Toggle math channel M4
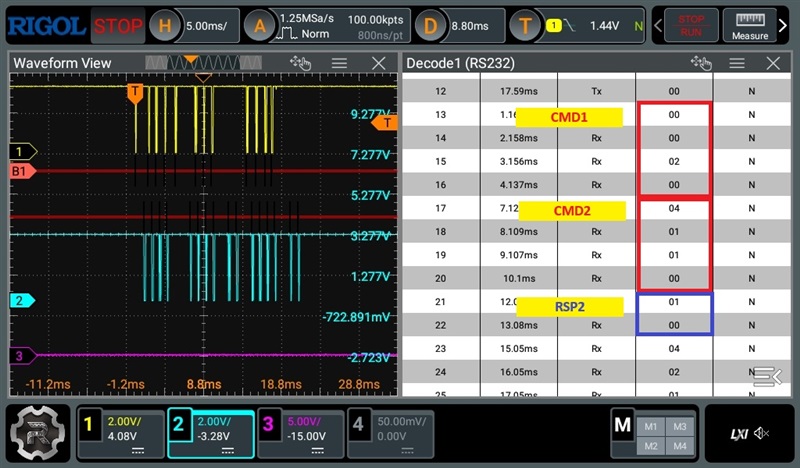This screenshot has height=468, width=800. pyautogui.click(x=680, y=446)
